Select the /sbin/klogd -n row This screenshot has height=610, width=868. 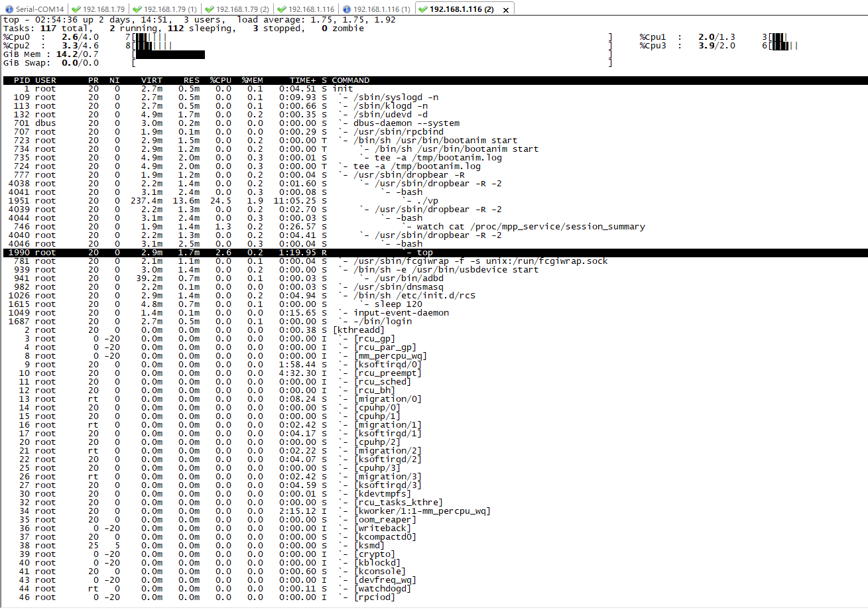[x=434, y=106]
